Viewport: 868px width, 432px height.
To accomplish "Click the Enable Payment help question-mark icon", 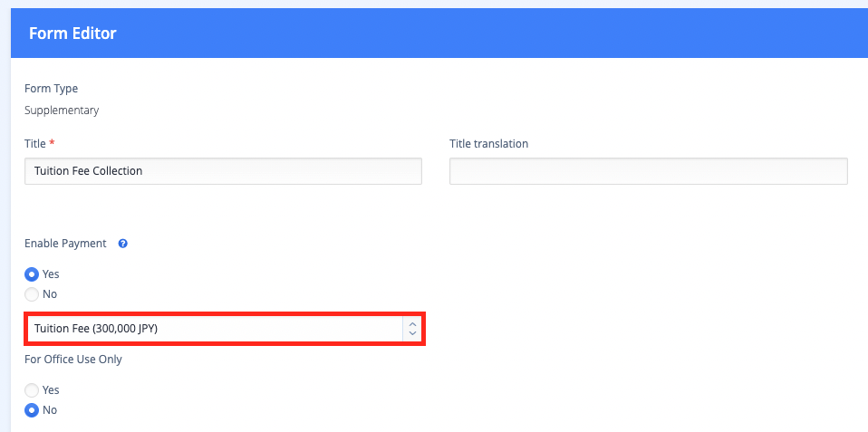I will (123, 244).
